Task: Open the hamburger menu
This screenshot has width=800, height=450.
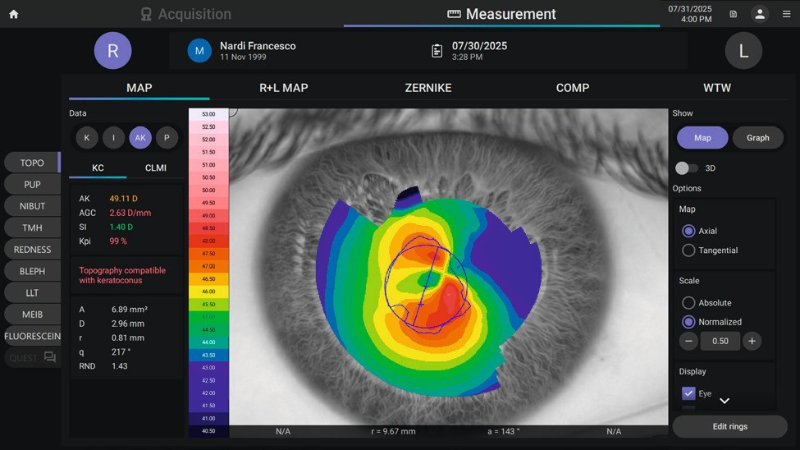Action: [786, 14]
